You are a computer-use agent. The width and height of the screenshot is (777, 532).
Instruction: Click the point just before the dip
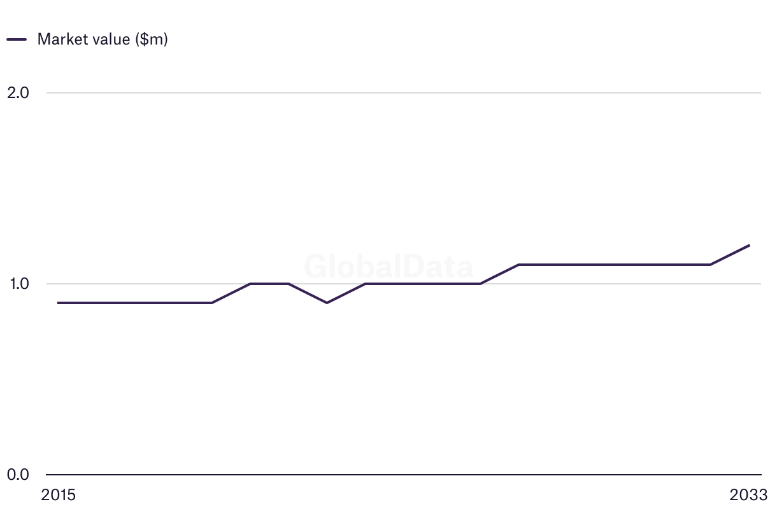coord(289,283)
